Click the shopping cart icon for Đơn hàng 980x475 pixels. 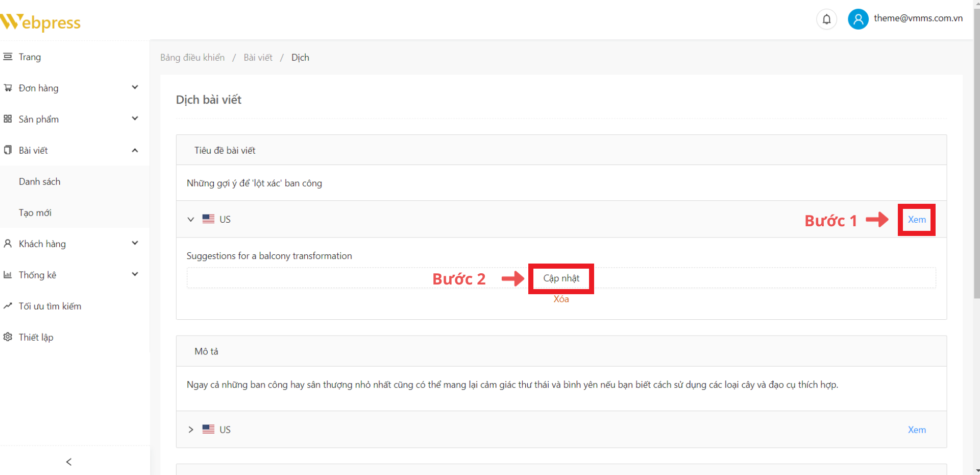pos(8,88)
